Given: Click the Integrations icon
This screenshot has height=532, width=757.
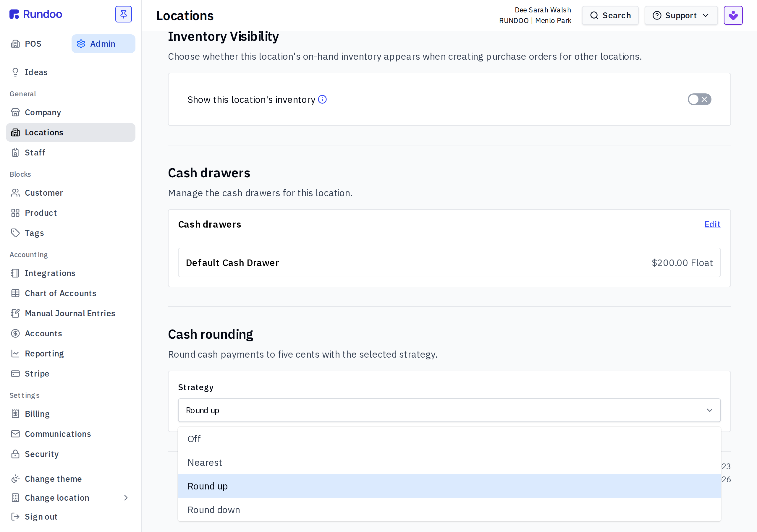Looking at the screenshot, I should pos(15,273).
